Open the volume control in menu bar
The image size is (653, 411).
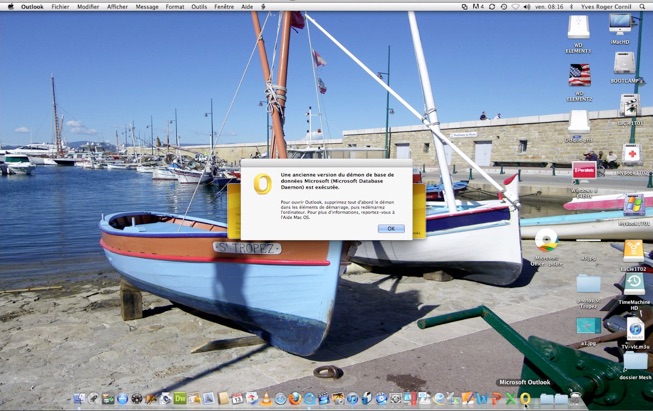[527, 7]
